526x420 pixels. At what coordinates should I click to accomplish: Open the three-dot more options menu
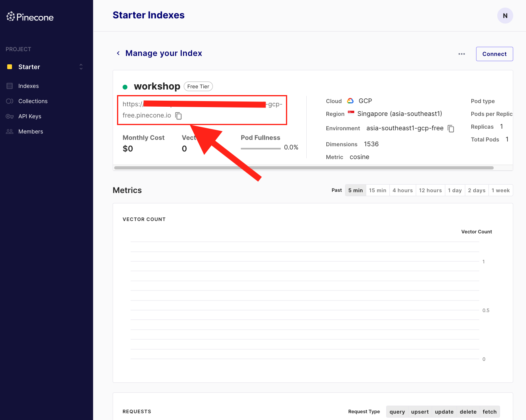point(462,54)
